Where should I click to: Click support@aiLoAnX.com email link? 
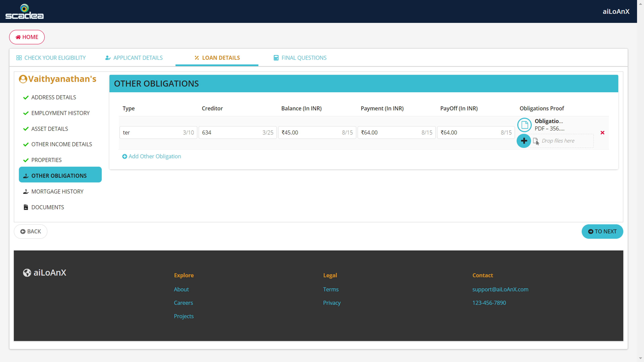500,289
